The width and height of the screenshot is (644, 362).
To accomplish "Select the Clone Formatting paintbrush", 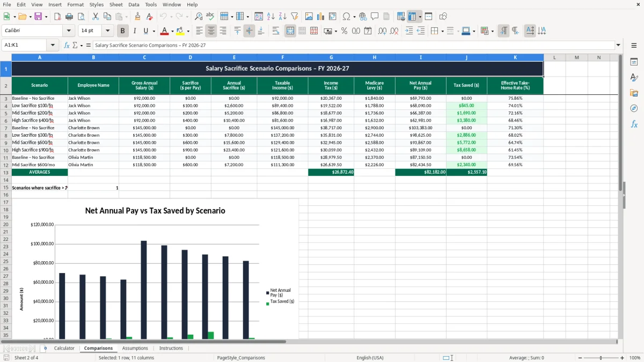I will coord(137,17).
